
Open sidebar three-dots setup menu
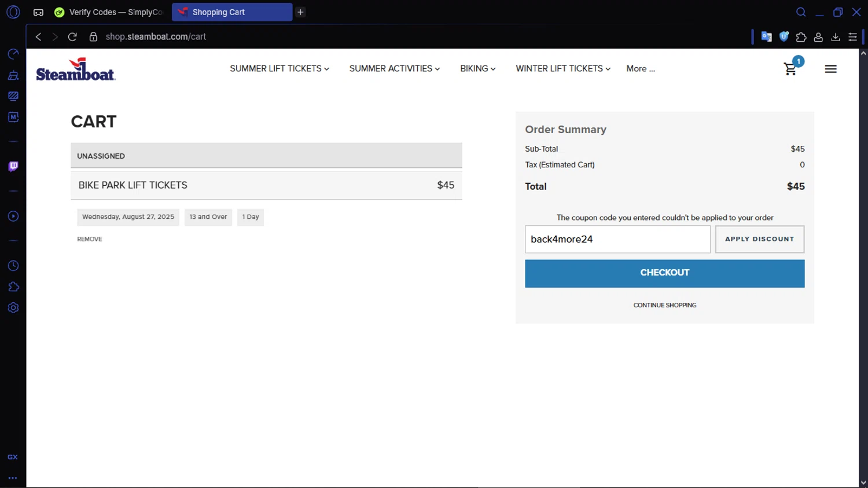(13, 478)
